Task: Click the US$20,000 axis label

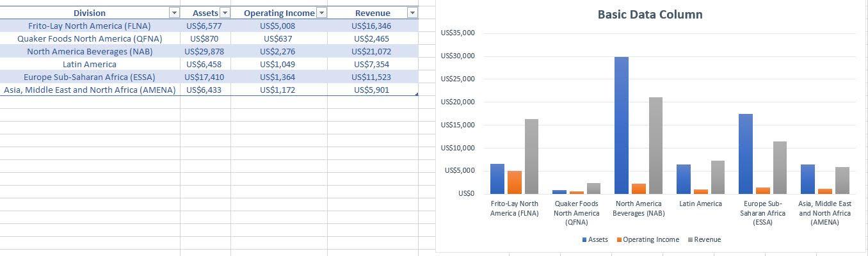Action: click(x=458, y=102)
